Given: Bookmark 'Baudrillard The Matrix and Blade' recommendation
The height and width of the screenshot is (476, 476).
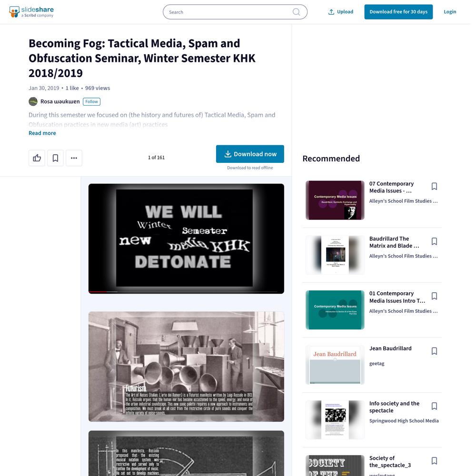Looking at the screenshot, I should tap(434, 241).
